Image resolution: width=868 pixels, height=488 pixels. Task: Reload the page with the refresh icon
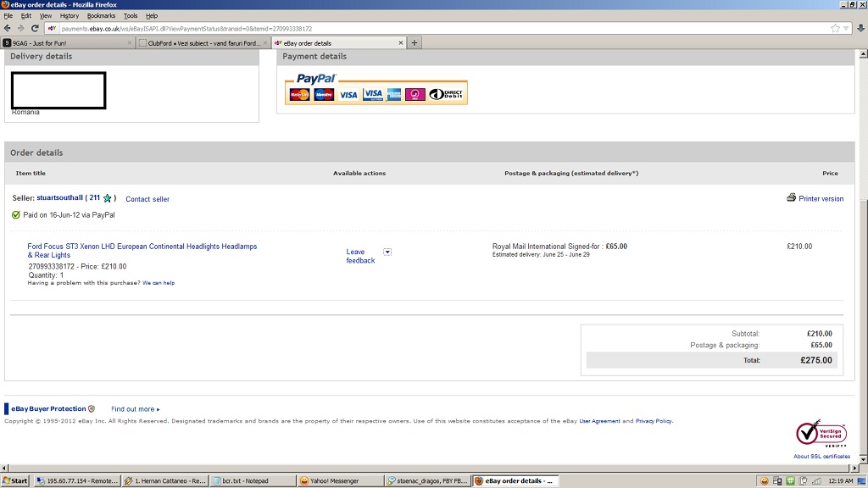coord(34,28)
